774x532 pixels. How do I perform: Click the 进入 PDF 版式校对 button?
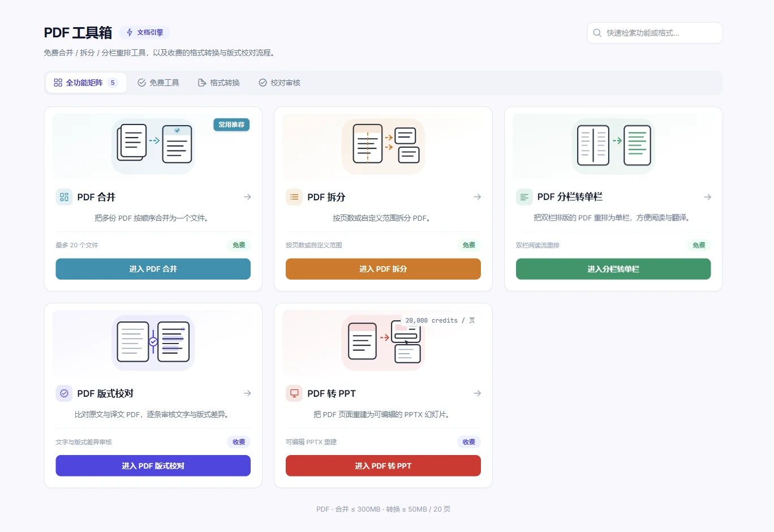point(153,466)
